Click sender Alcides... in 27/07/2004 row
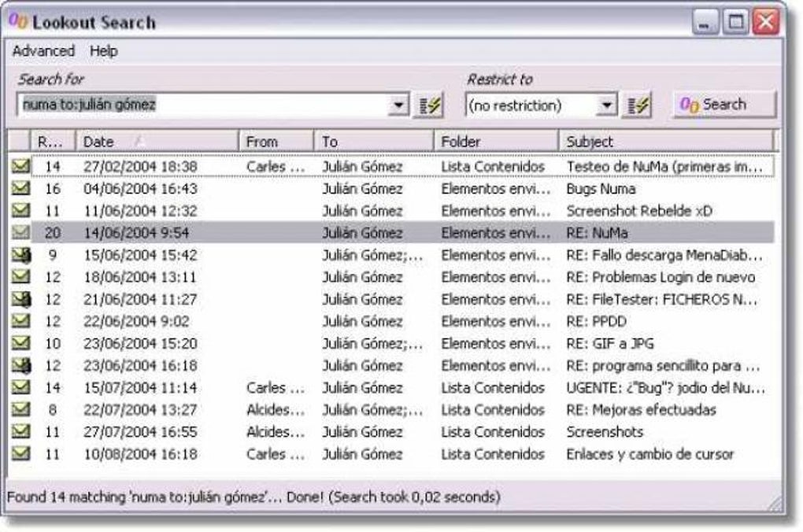The height and width of the screenshot is (532, 803). [276, 431]
